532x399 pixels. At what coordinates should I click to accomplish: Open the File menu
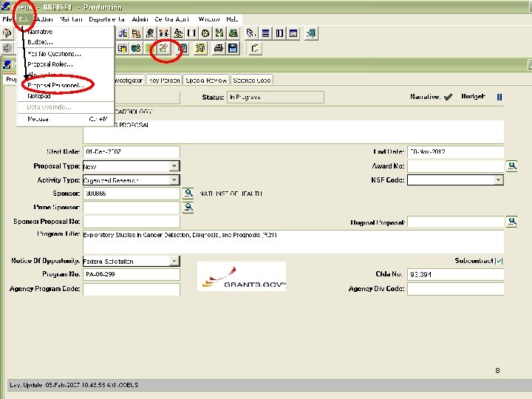[x=7, y=19]
